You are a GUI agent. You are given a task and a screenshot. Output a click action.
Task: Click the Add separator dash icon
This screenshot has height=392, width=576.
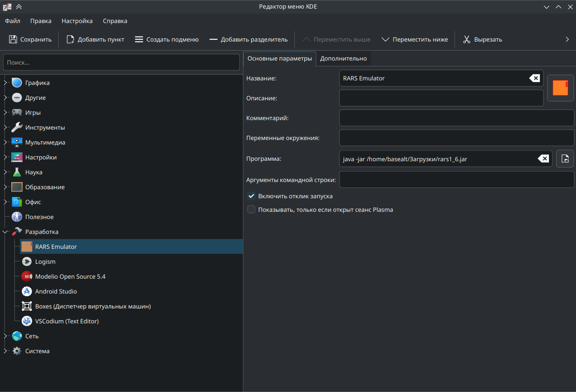214,39
